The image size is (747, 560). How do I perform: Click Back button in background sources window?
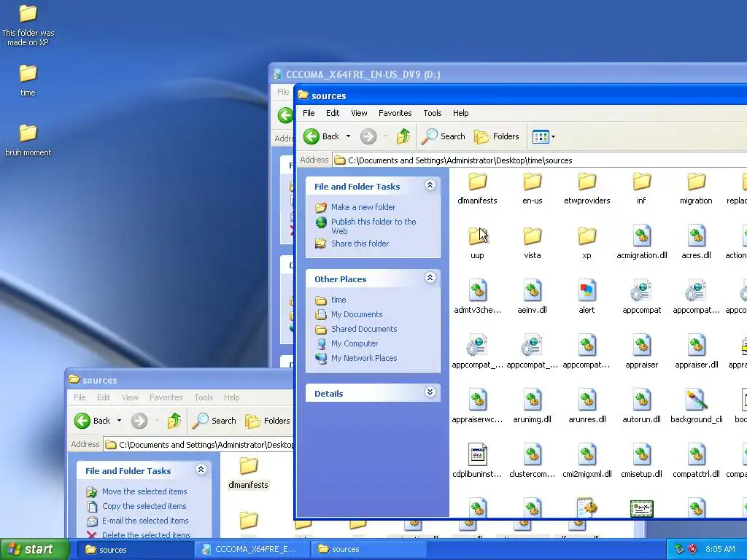pyautogui.click(x=93, y=421)
